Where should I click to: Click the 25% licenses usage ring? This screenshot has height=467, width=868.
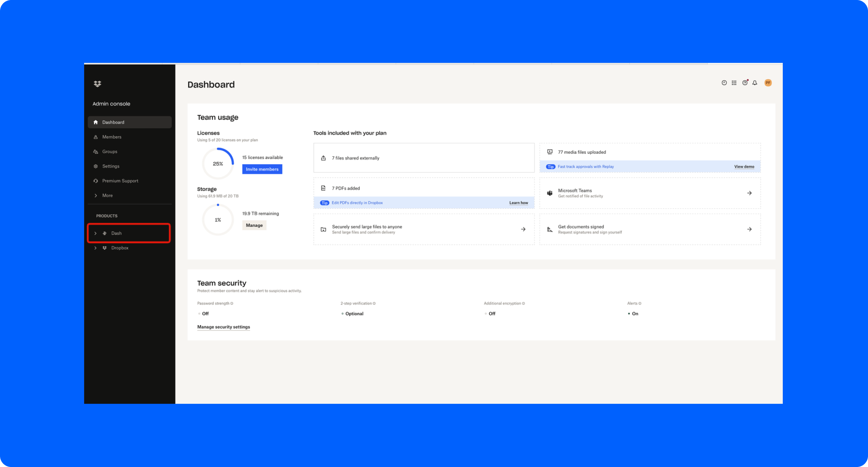[218, 164]
